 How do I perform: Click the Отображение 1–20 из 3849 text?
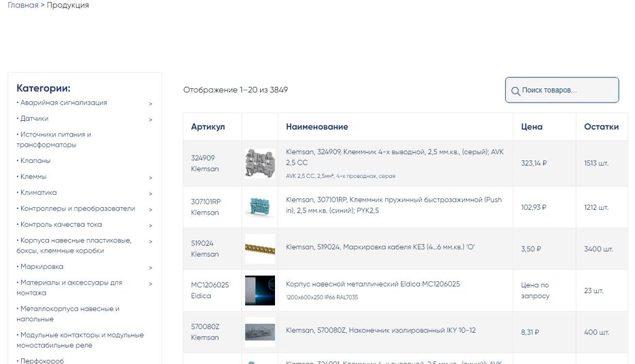[235, 90]
